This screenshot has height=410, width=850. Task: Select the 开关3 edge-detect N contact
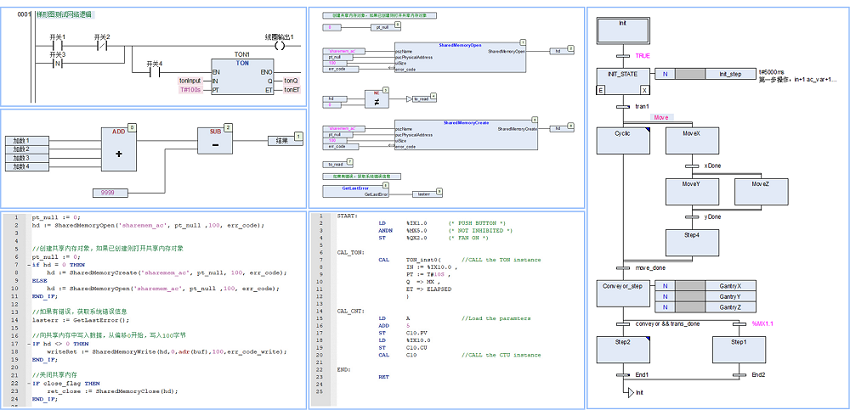pyautogui.click(x=57, y=64)
